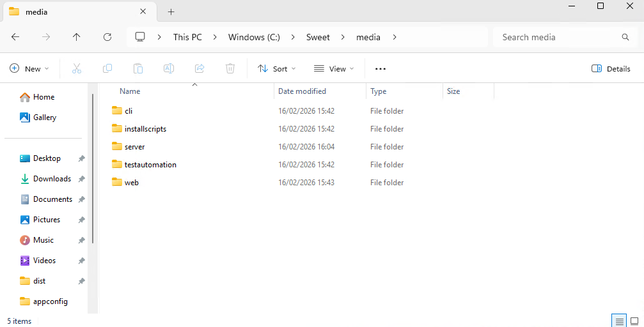644x327 pixels.
Task: Click the New button
Action: [29, 68]
